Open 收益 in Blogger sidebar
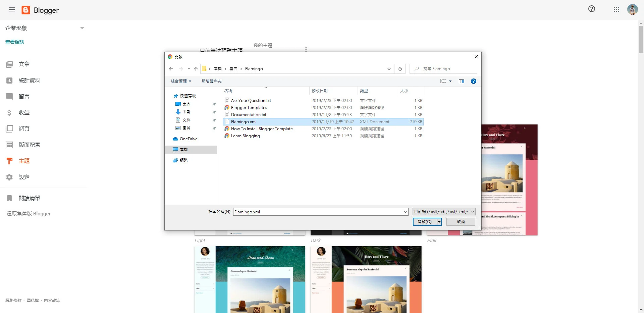Image resolution: width=644 pixels, height=313 pixels. [24, 113]
